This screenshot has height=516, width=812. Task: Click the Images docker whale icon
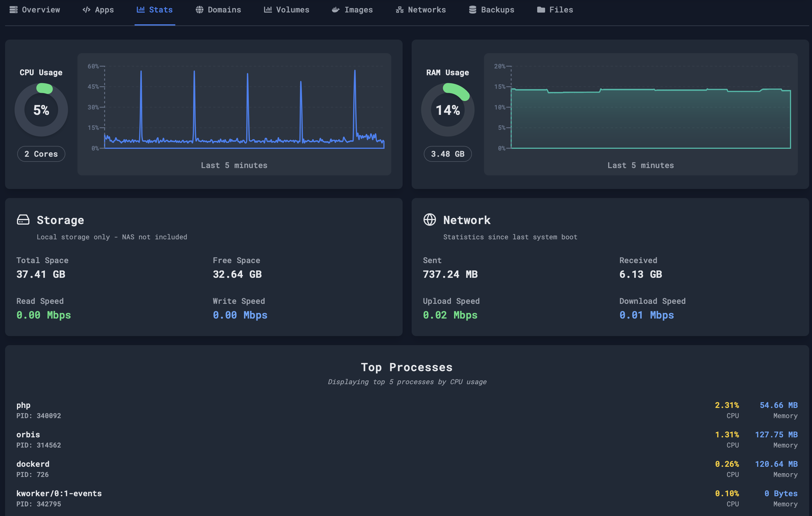pyautogui.click(x=336, y=10)
